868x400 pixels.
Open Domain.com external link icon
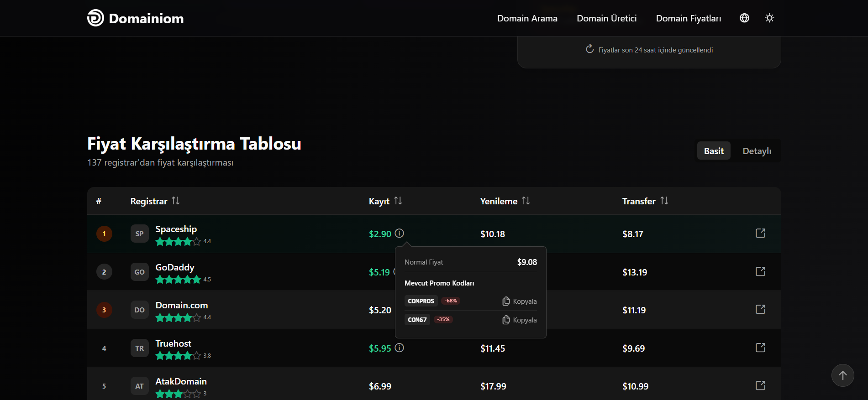click(760, 309)
